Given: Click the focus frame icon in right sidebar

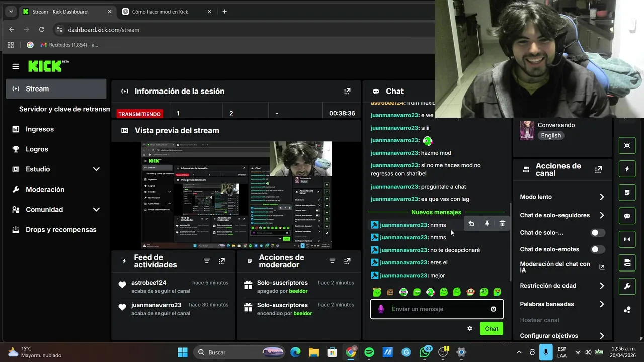Looking at the screenshot, I should 627,145.
